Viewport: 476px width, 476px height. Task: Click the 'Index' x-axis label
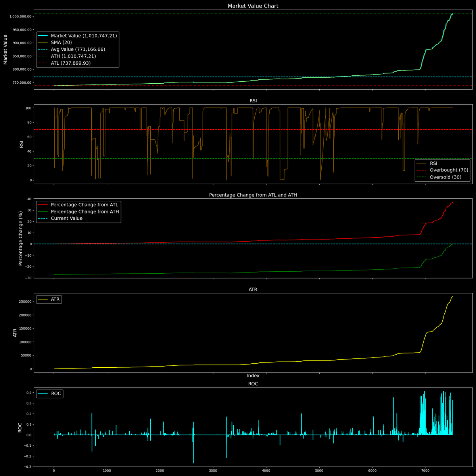253,376
